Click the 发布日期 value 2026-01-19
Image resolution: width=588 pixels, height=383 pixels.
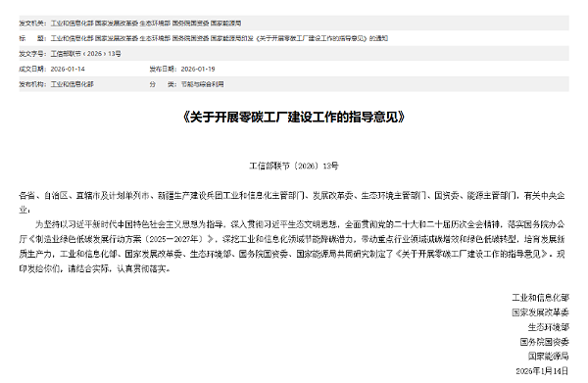[x=198, y=69]
